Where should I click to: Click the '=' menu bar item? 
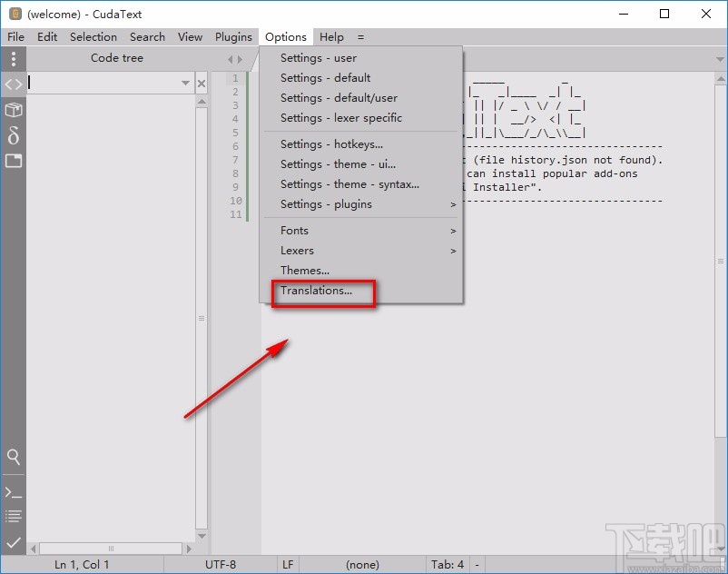(360, 36)
